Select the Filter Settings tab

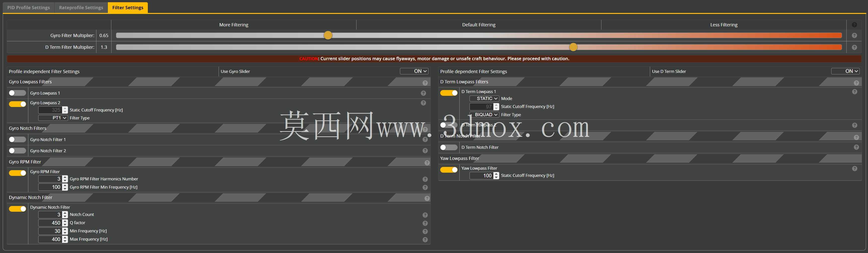(128, 7)
